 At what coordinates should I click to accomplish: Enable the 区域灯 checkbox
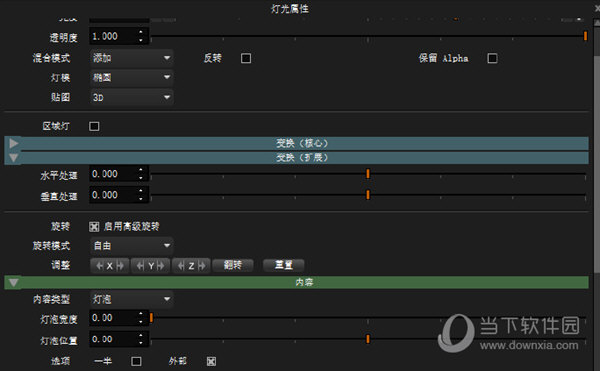94,126
